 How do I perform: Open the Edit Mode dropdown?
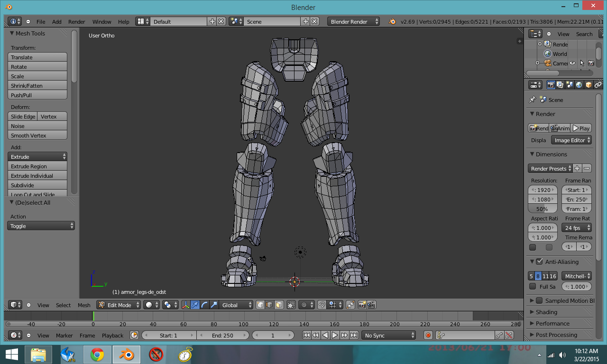click(119, 305)
